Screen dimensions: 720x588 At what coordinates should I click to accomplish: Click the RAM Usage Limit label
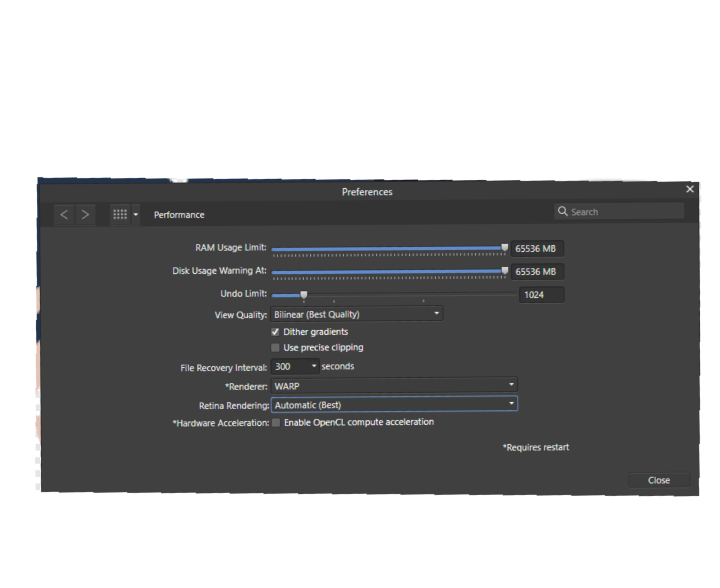[231, 248]
